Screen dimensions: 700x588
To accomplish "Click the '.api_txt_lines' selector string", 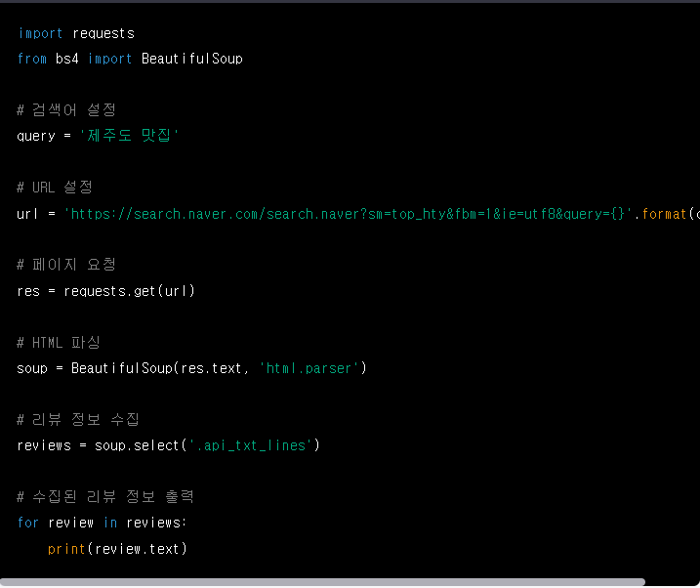I will point(251,445).
